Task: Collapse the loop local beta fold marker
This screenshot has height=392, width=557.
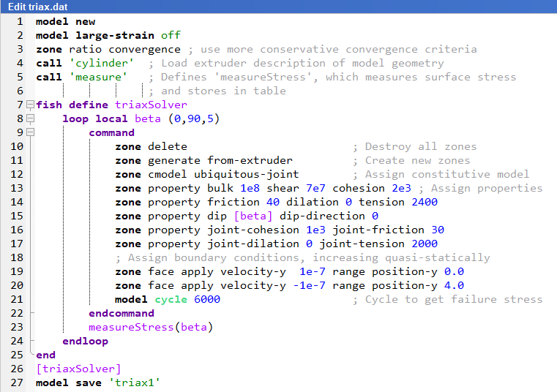Action: [31, 118]
